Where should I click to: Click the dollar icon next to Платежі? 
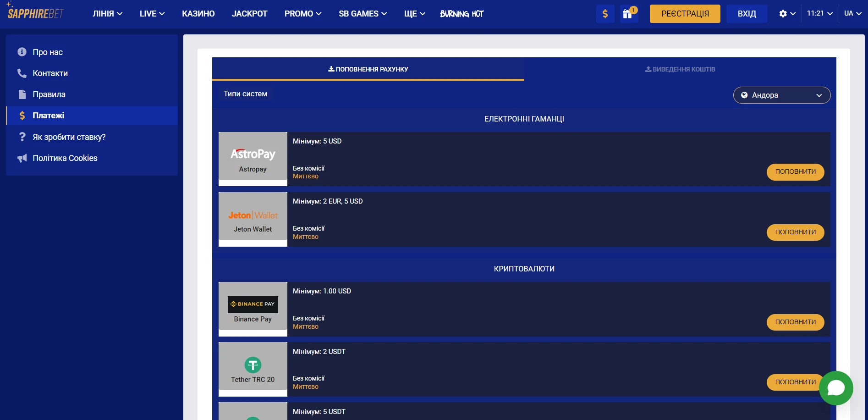pyautogui.click(x=22, y=116)
